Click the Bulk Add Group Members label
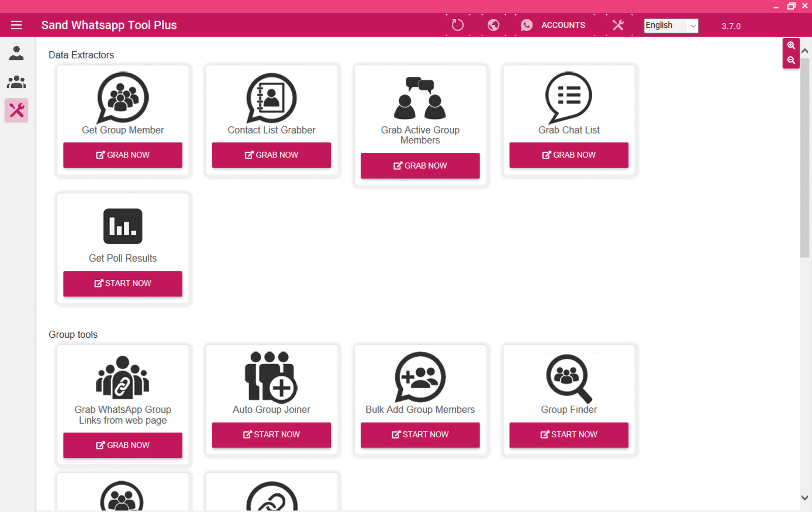 point(420,409)
